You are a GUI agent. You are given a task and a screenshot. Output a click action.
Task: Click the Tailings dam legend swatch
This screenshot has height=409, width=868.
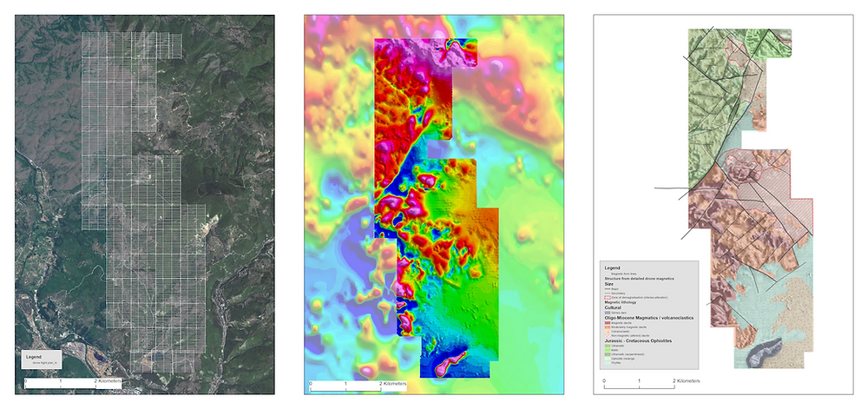click(x=608, y=313)
